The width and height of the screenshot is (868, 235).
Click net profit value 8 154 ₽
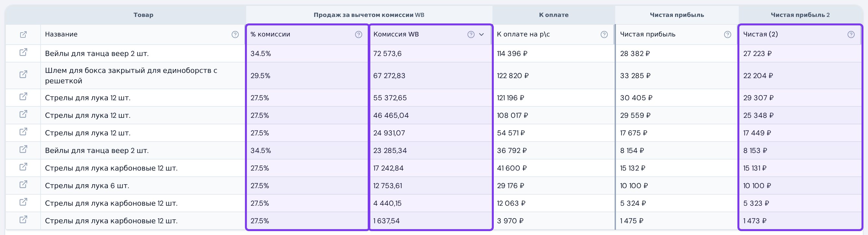pyautogui.click(x=632, y=151)
